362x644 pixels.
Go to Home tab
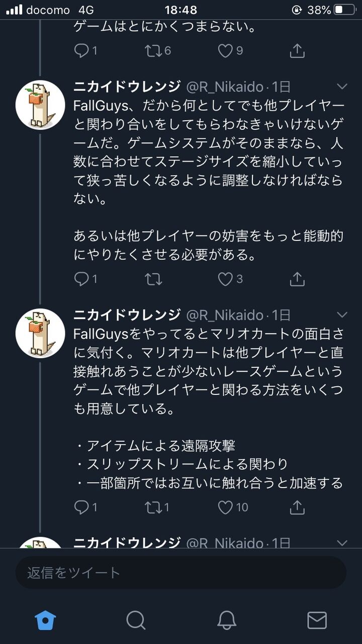(x=45, y=620)
